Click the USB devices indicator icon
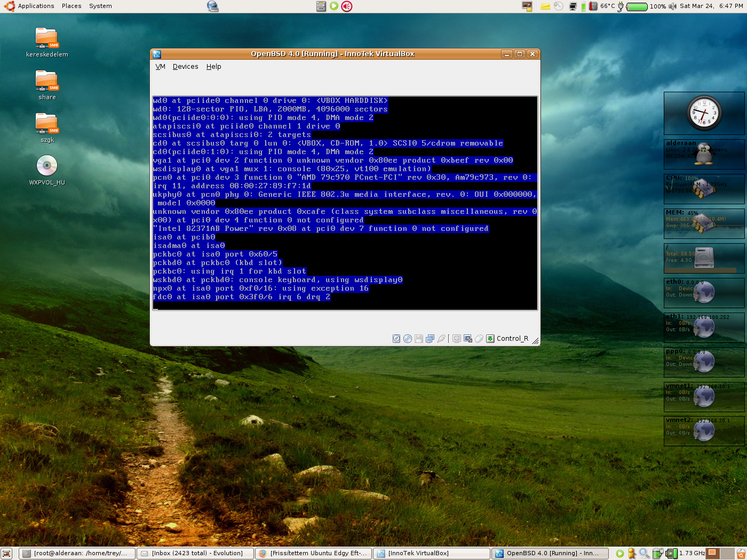This screenshot has height=560, width=747. pyautogui.click(x=441, y=339)
